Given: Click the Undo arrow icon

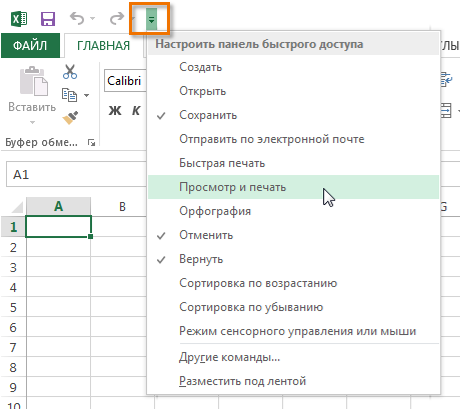Looking at the screenshot, I should [77, 18].
